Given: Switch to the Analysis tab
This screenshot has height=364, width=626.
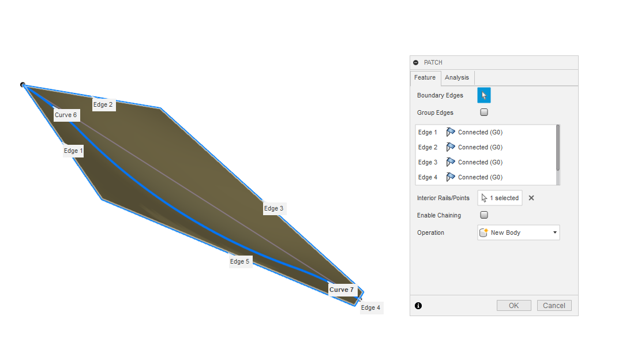Looking at the screenshot, I should (x=457, y=77).
